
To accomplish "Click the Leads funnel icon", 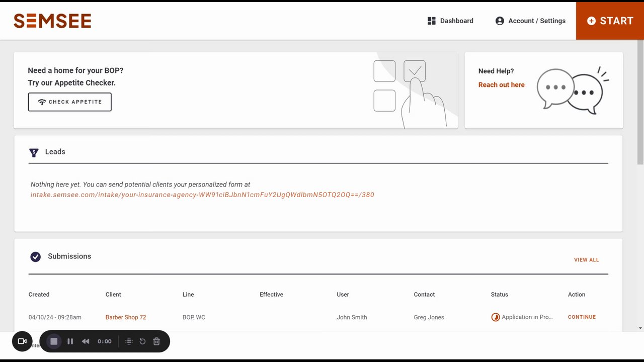I will point(34,152).
